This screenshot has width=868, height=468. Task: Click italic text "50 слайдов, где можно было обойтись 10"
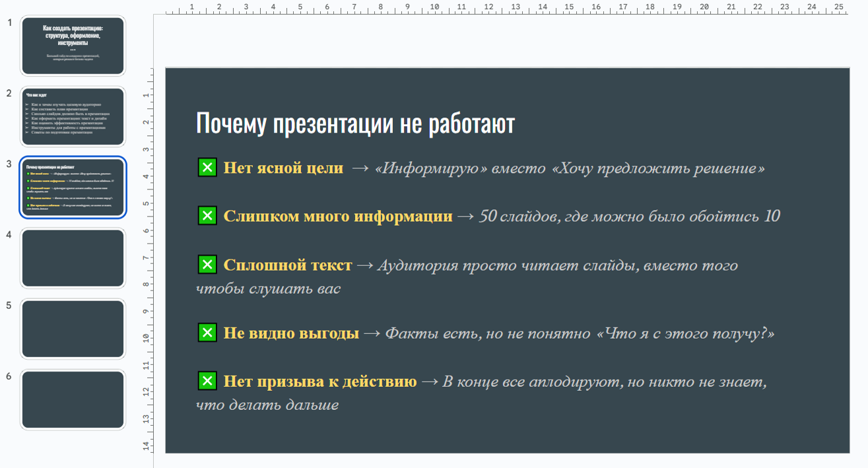coord(630,217)
